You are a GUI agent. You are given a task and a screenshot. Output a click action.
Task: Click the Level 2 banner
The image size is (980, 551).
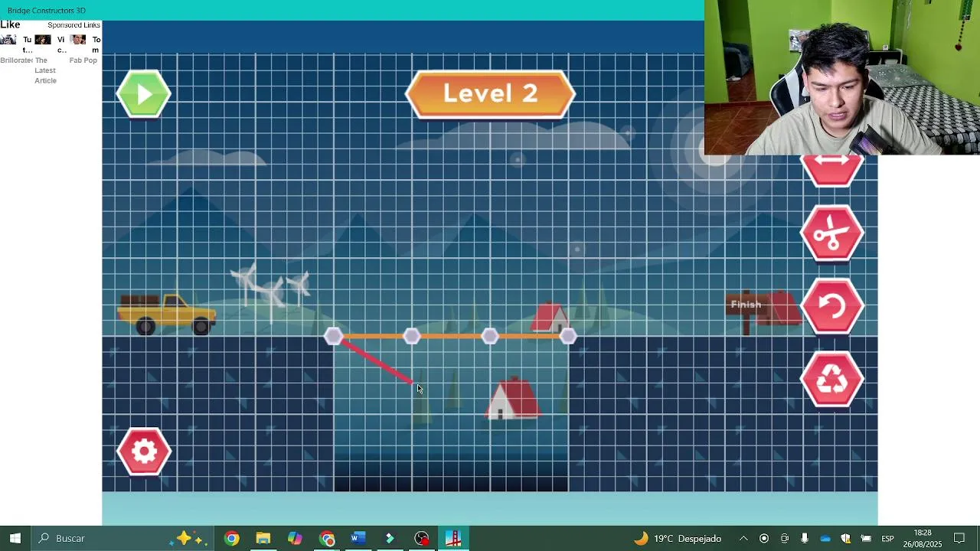pos(490,94)
